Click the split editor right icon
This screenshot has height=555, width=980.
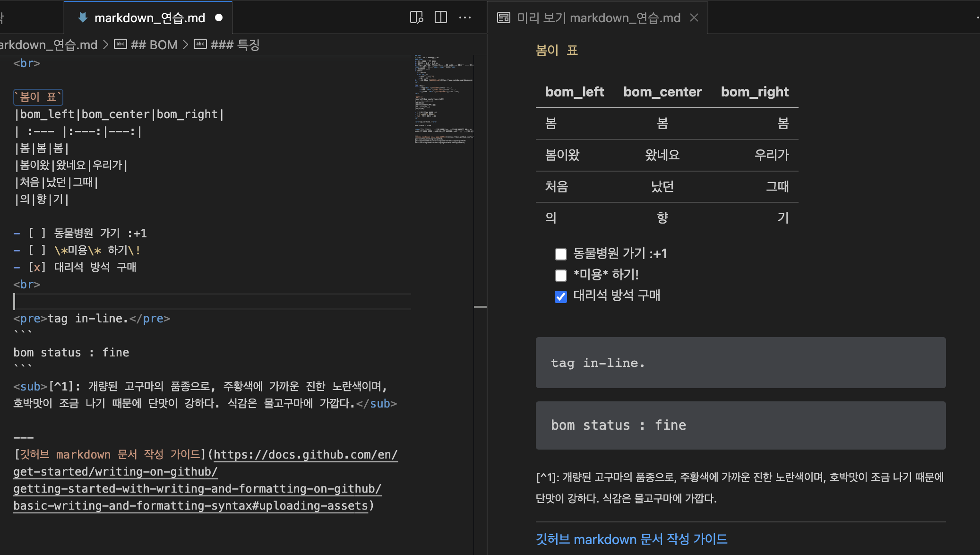click(x=440, y=17)
